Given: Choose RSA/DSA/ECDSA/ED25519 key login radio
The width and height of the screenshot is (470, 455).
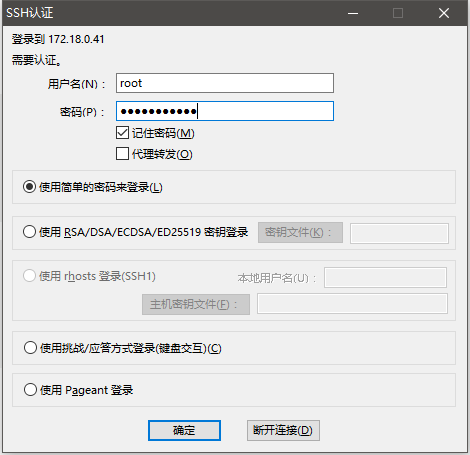Looking at the screenshot, I should coord(29,231).
